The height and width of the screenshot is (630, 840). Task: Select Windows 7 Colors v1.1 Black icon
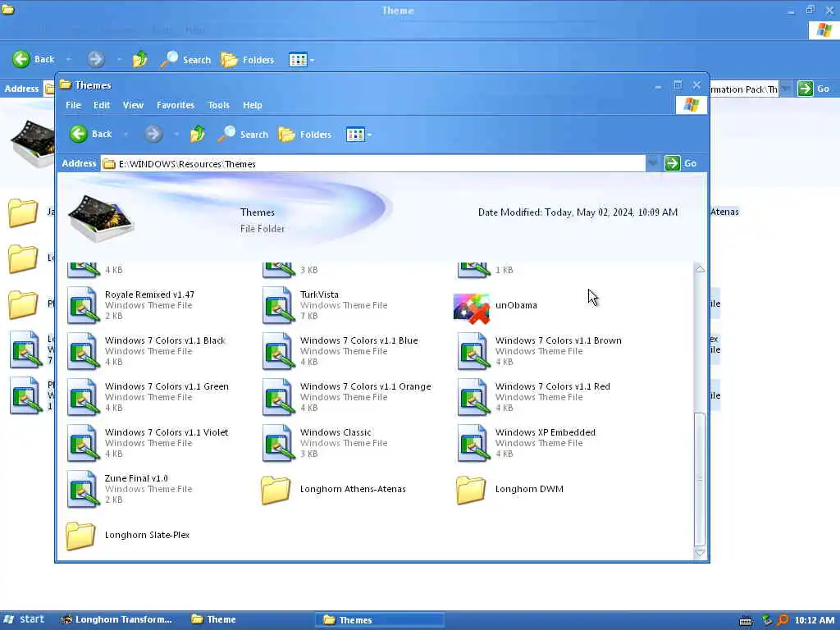click(83, 351)
